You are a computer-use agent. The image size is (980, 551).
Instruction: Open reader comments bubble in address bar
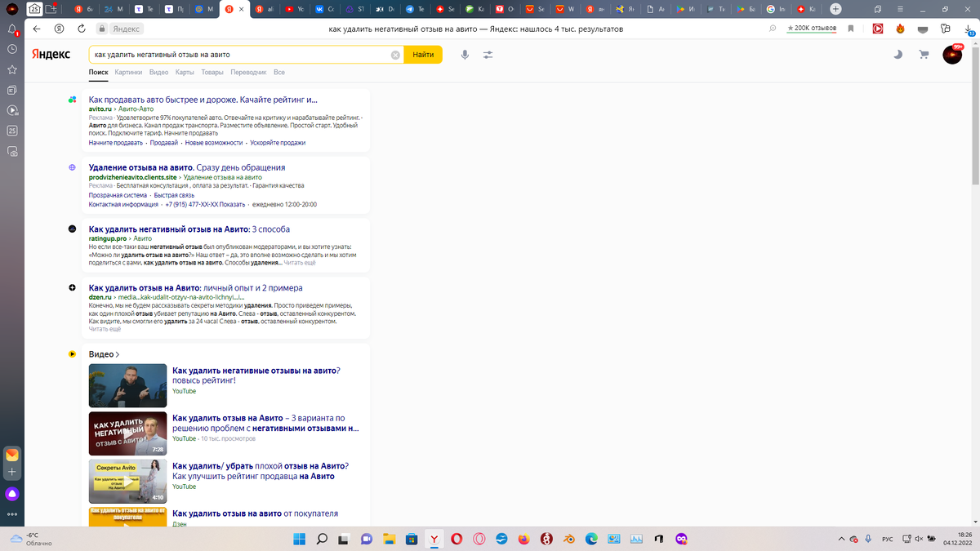(773, 29)
